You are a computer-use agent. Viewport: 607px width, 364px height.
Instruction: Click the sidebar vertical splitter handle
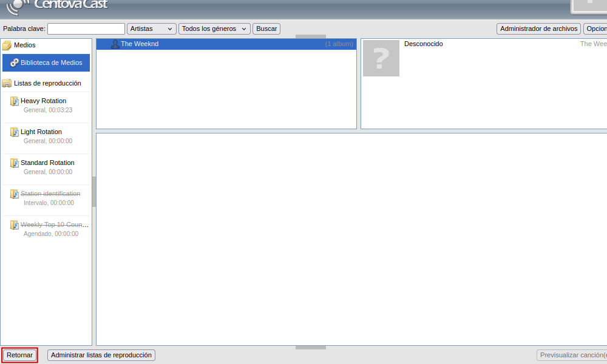[94, 192]
